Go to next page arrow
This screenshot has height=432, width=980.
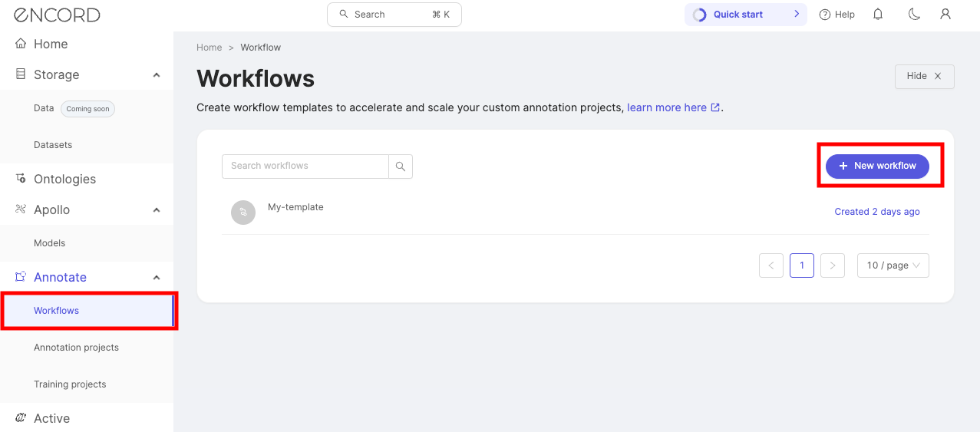coord(833,265)
